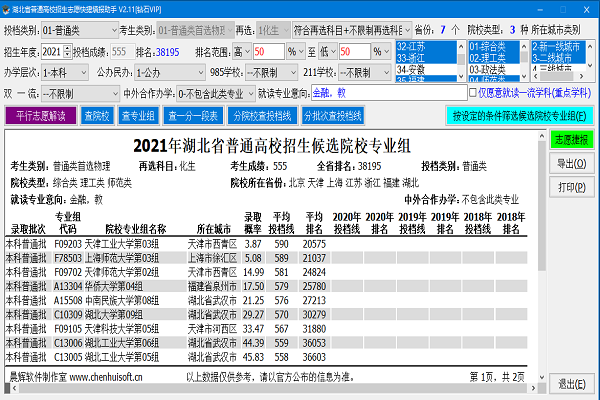Open the 再选 subject dropdown

(x=273, y=30)
